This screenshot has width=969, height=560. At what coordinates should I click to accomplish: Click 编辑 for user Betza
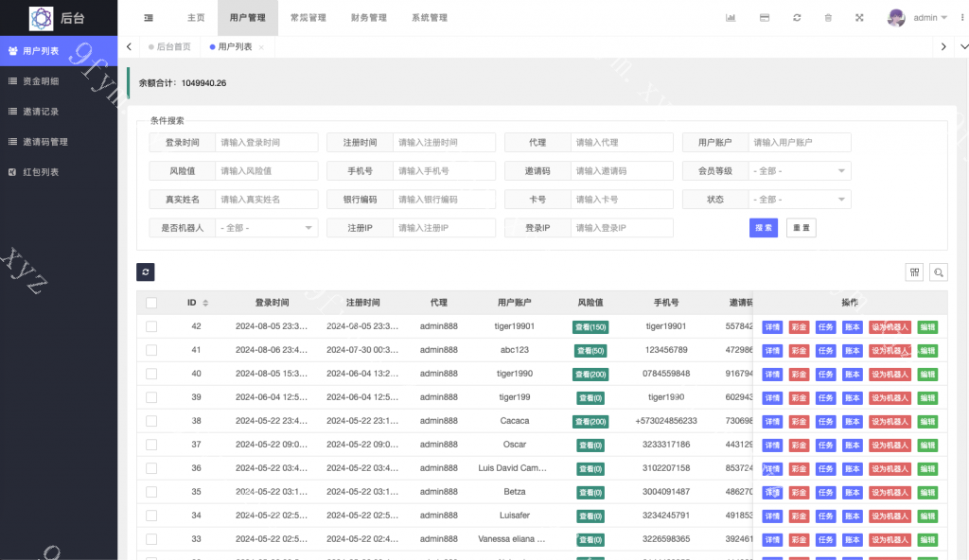point(927,493)
